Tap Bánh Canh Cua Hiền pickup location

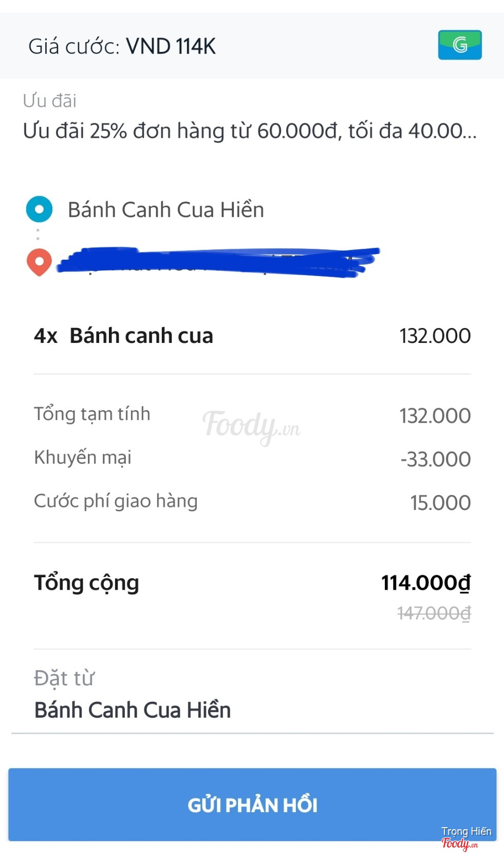tap(165, 210)
